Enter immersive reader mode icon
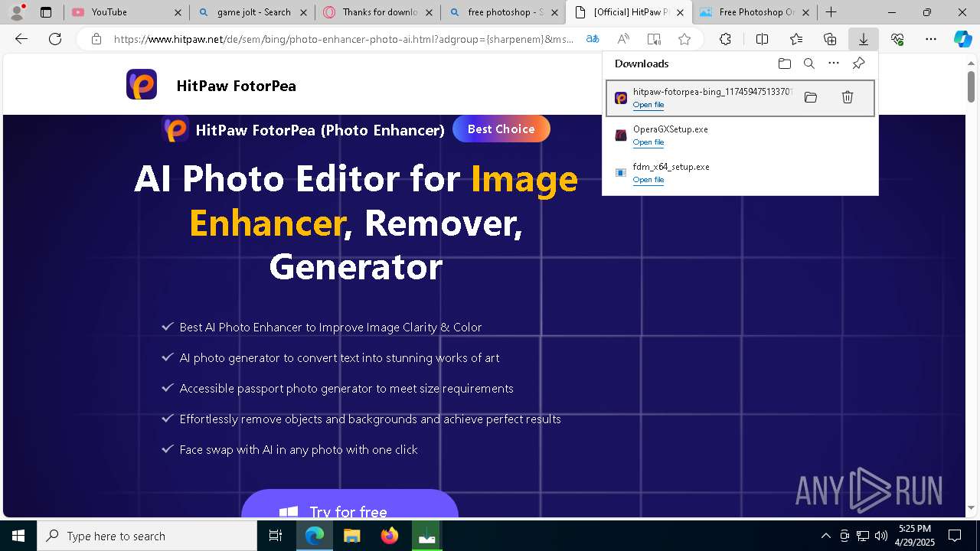Image resolution: width=980 pixels, height=551 pixels. [654, 39]
